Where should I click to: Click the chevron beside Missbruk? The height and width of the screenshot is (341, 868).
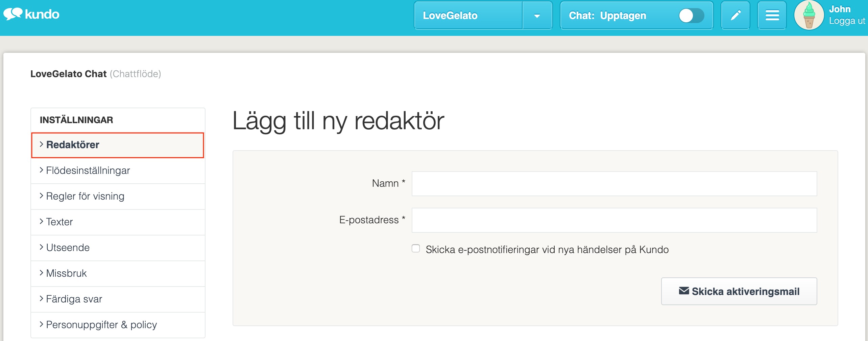pos(41,273)
